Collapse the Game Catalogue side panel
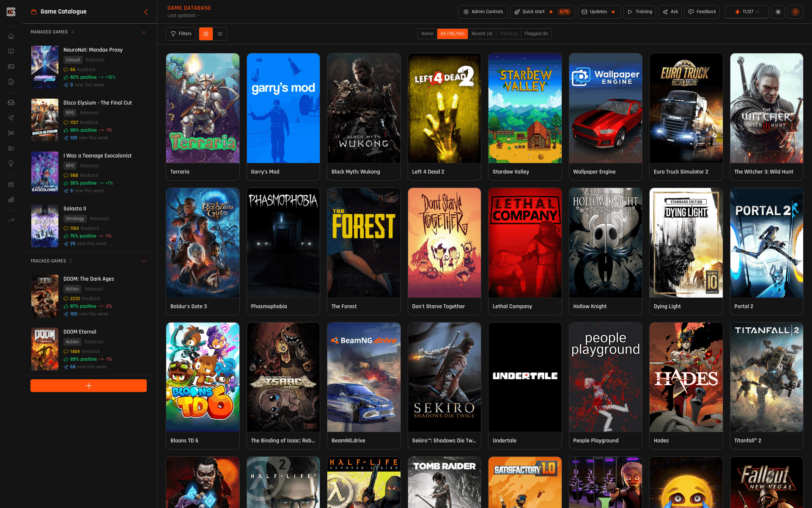 click(146, 12)
